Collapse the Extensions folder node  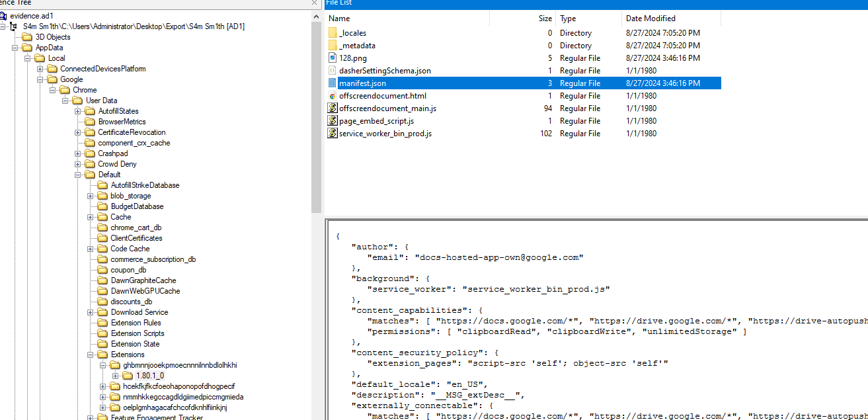[x=90, y=355]
